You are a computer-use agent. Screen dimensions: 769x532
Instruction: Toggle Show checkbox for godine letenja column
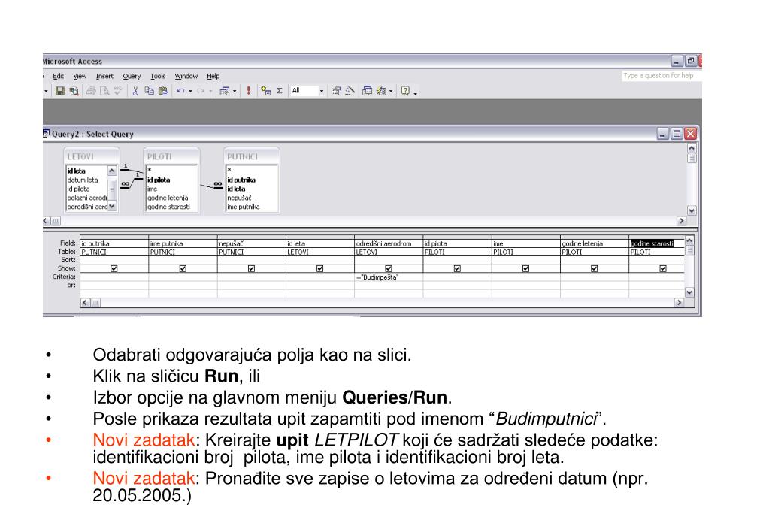595,269
